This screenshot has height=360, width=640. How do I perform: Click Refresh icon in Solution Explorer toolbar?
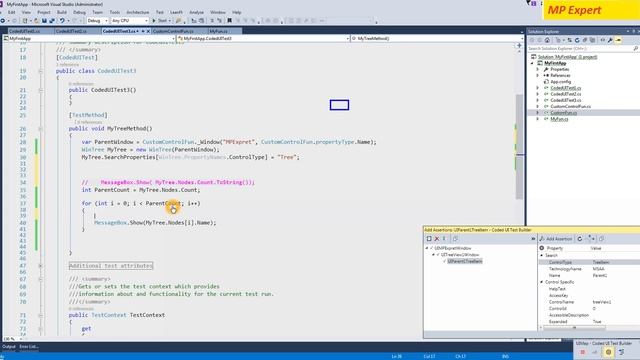[577, 40]
